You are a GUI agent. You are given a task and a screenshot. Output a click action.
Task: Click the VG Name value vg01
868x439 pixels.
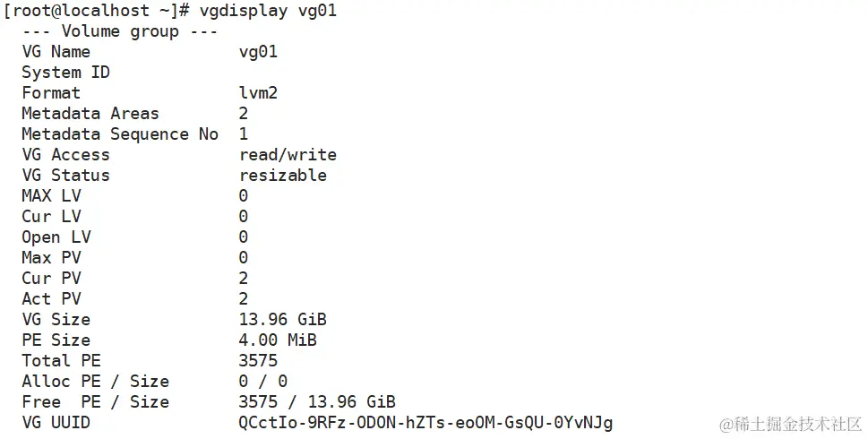coord(258,52)
